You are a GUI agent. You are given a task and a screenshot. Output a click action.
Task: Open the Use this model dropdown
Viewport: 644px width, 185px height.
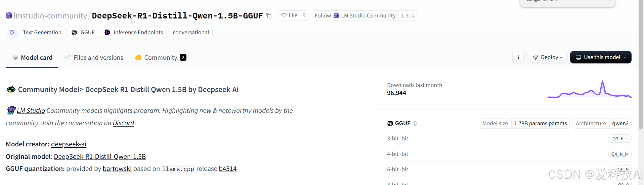[x=601, y=57]
